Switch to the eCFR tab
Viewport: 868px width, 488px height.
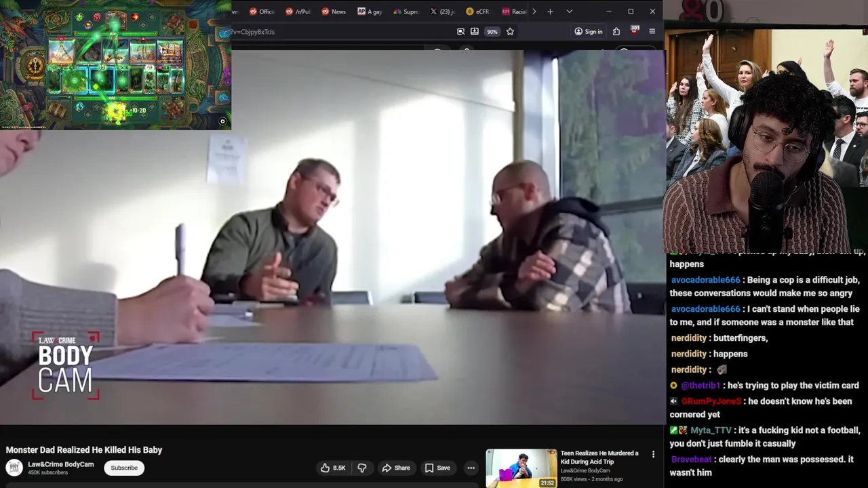(477, 12)
